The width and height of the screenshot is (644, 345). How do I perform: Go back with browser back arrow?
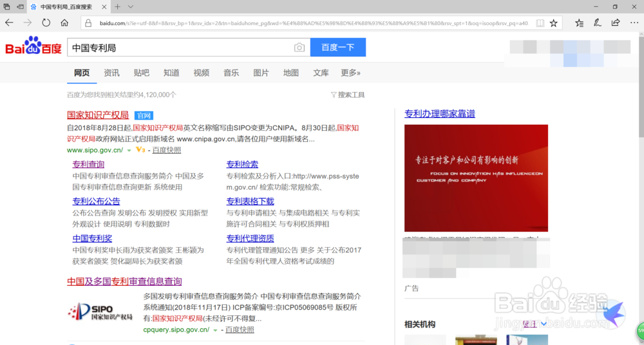[10, 23]
